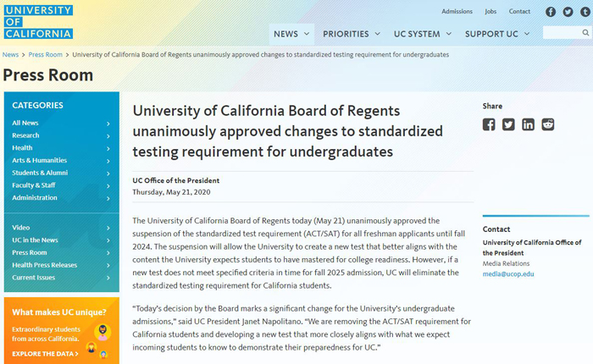593x364 pixels.
Task: Expand the NEWS dropdown menu
Action: (x=291, y=34)
